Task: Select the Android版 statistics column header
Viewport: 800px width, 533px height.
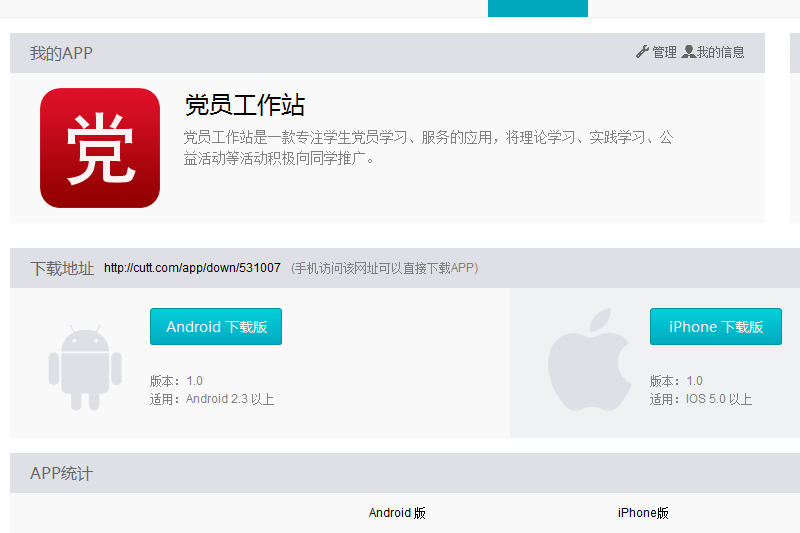Action: tap(397, 513)
